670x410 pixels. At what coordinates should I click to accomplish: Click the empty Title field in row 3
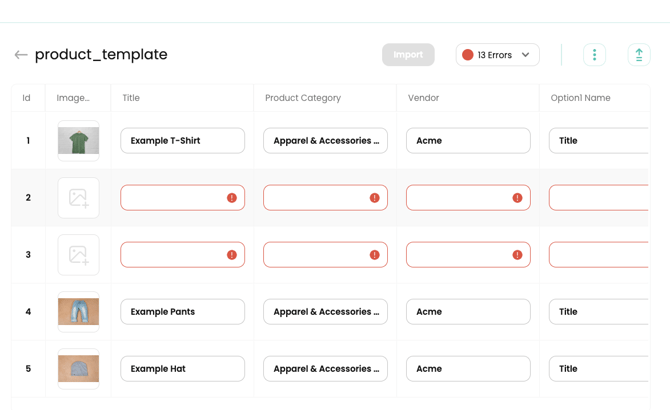pos(172,255)
